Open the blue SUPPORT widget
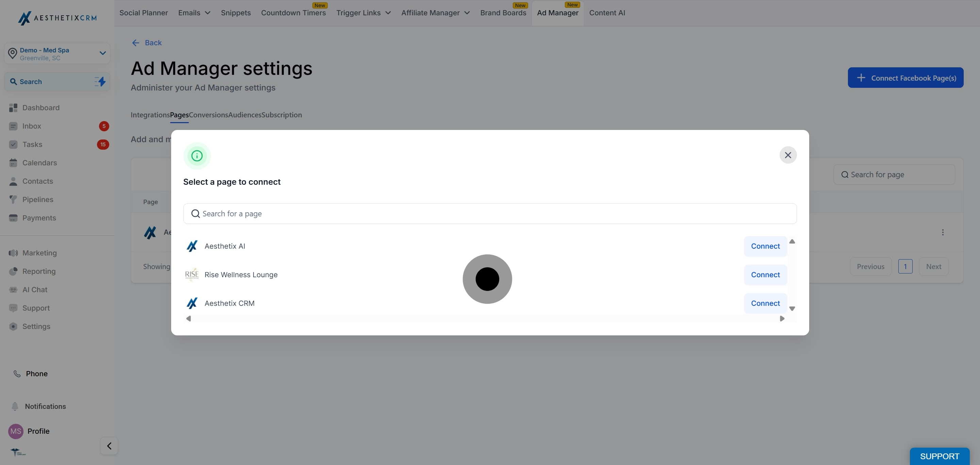This screenshot has width=980, height=465. pos(939,456)
